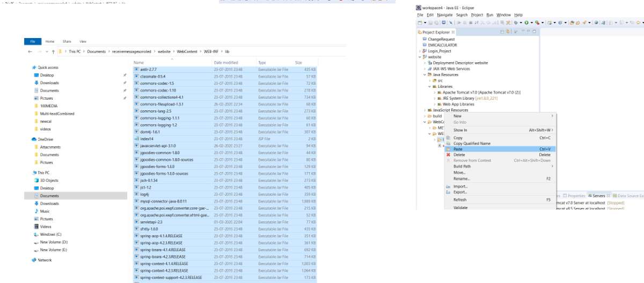Select JAX-WS Web Services entry
This screenshot has height=283, width=644.
[x=448, y=69]
